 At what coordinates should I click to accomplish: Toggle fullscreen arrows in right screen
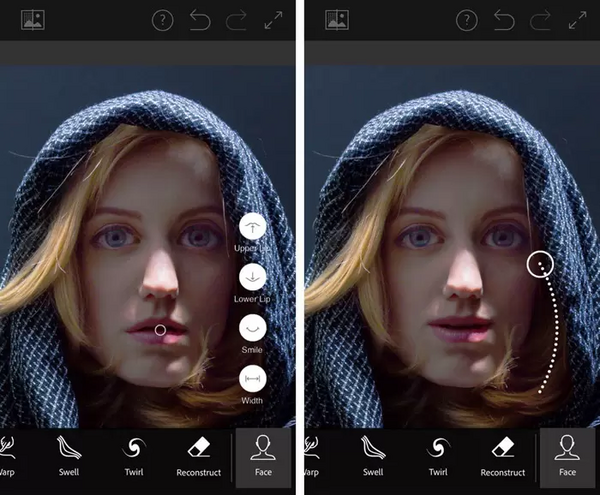[578, 20]
